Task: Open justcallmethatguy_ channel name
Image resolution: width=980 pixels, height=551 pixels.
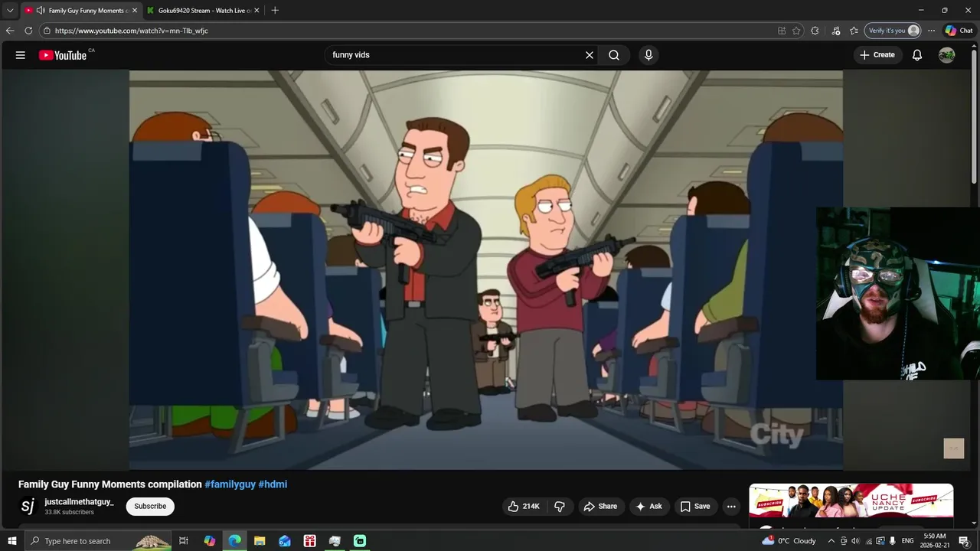Action: (x=79, y=502)
